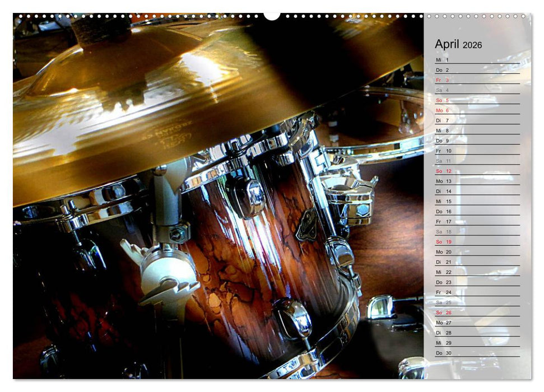Select the Mi 1 date row
The width and height of the screenshot is (544, 392).
point(443,60)
